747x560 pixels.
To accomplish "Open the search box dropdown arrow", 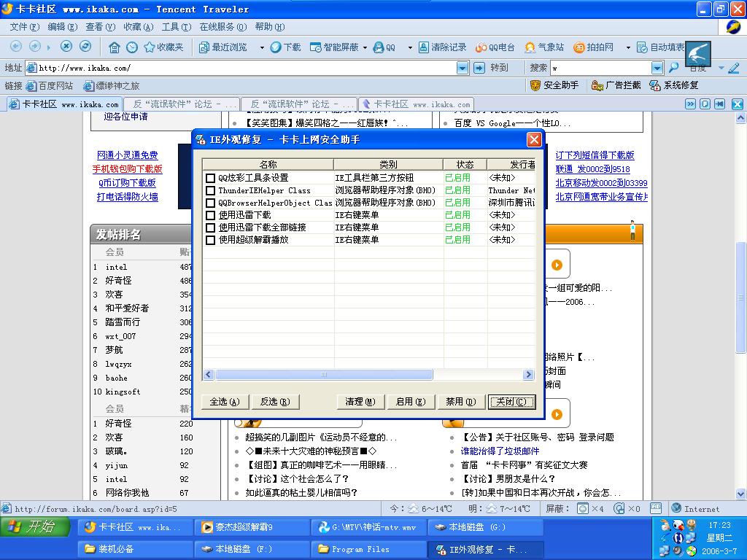I will pyautogui.click(x=657, y=68).
